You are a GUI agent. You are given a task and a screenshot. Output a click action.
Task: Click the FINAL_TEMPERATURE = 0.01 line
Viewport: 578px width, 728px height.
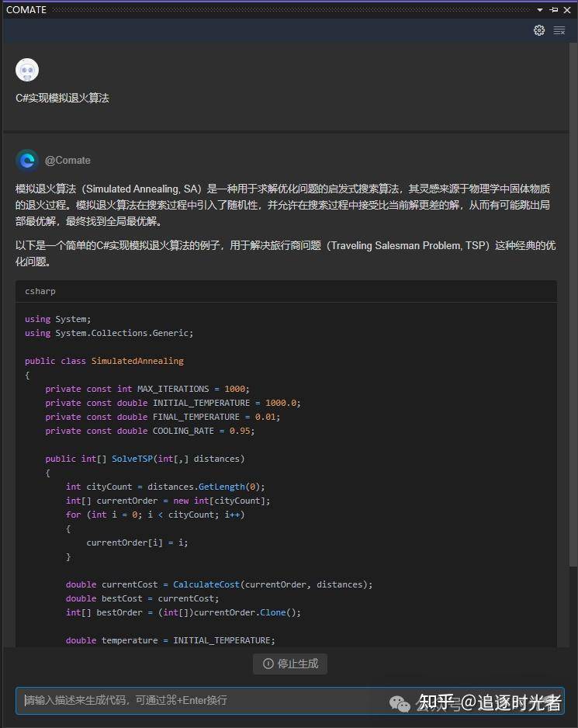pyautogui.click(x=162, y=417)
